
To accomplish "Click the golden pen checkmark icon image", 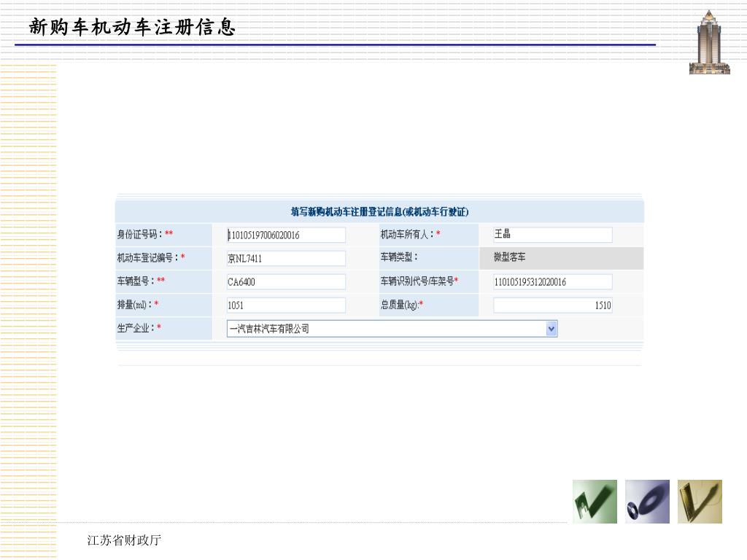I will click(700, 502).
